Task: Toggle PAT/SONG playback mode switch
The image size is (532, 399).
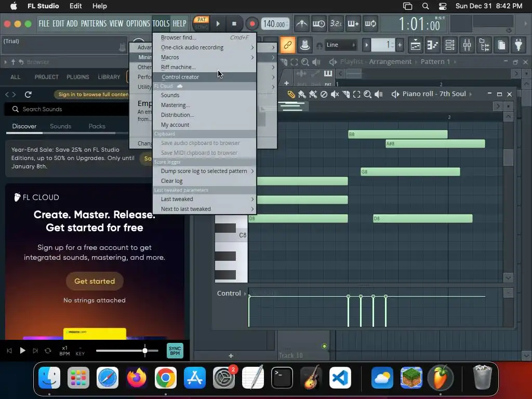Action: (202, 23)
